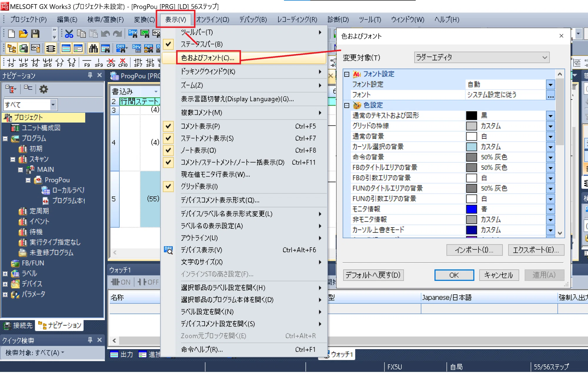Insert application instruction F8 icon
Image resolution: width=588 pixels, height=375 pixels.
click(x=72, y=62)
